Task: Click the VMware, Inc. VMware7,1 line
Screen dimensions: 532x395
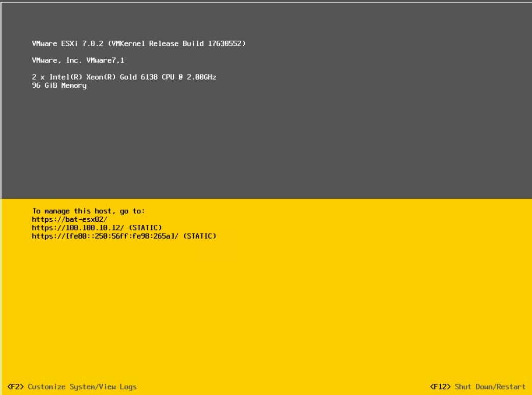Action: pyautogui.click(x=78, y=60)
